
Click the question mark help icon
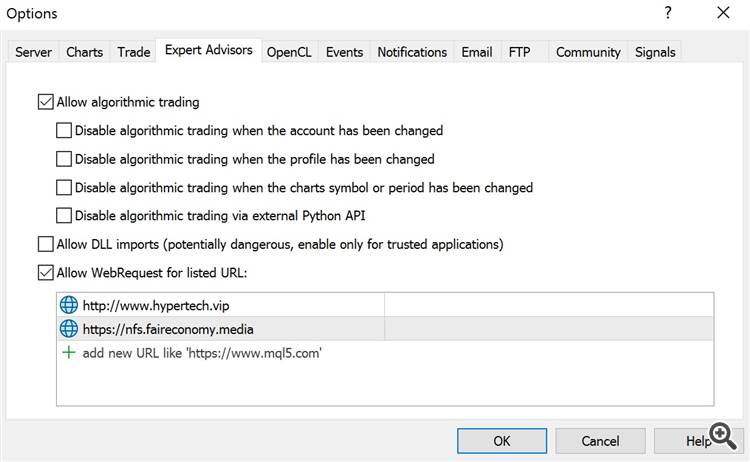click(x=667, y=13)
